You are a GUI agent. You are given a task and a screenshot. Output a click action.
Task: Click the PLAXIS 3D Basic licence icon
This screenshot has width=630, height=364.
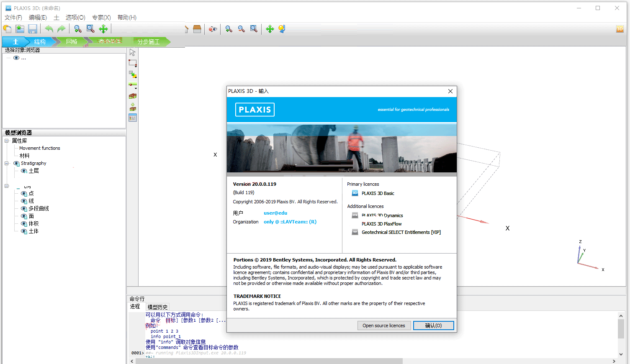[355, 193]
